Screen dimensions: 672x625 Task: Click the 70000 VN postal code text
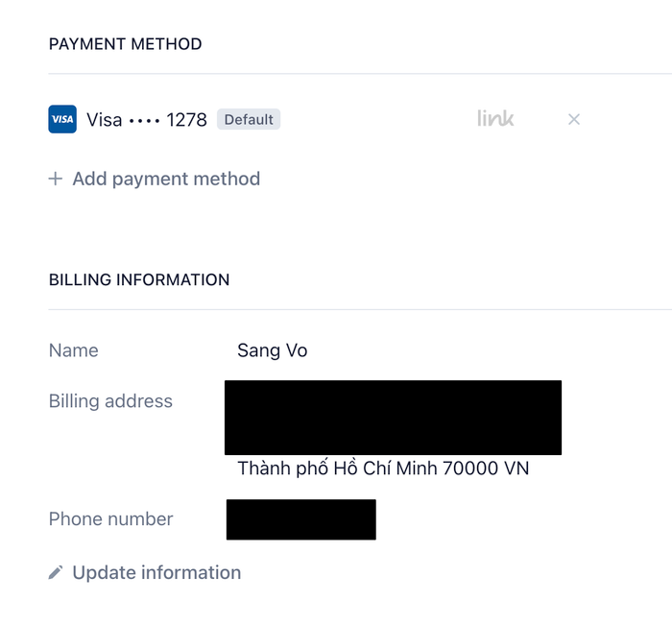[486, 469]
